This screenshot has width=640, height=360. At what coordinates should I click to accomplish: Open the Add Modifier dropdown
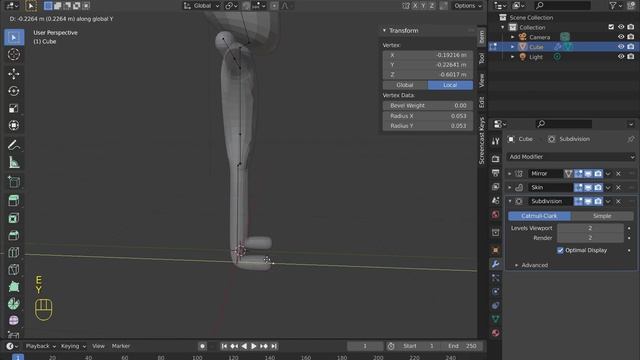click(x=571, y=157)
